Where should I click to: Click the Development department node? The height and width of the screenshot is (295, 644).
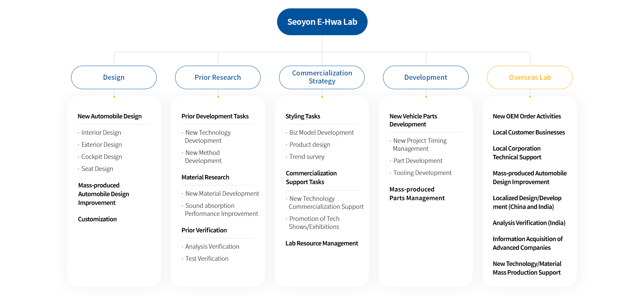coord(426,77)
